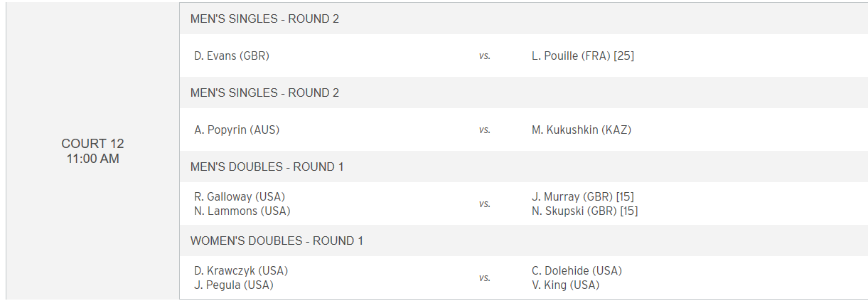The image size is (868, 301).
Task: Select player D. Evans (GBR)
Action: (232, 56)
